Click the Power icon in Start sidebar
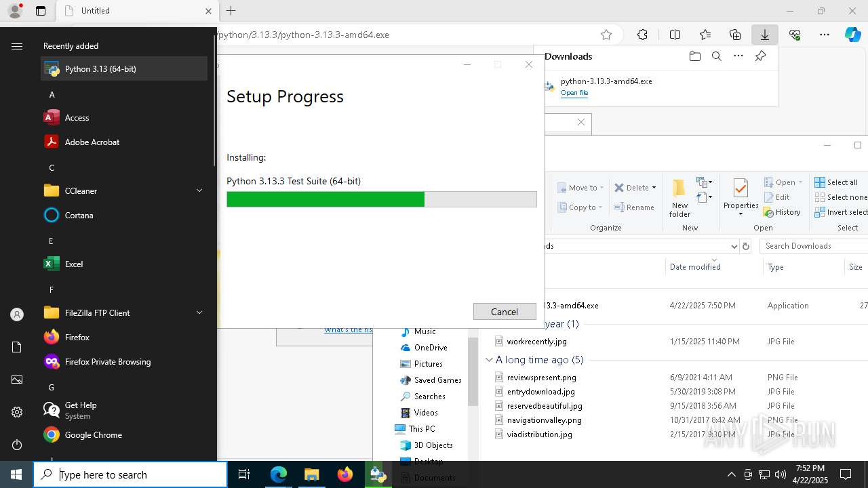Viewport: 868px width, 488px height. pyautogui.click(x=17, y=445)
